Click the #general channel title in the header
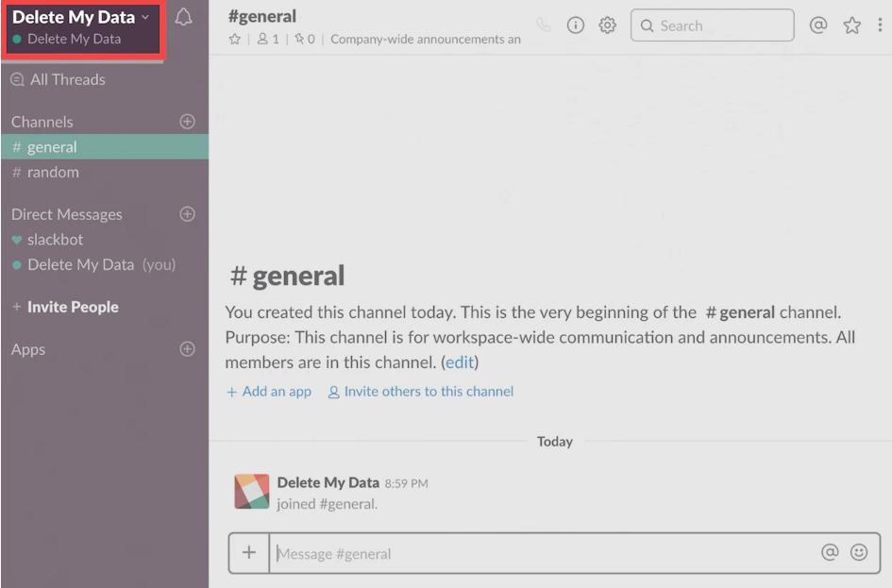The image size is (892, 588). point(262,16)
